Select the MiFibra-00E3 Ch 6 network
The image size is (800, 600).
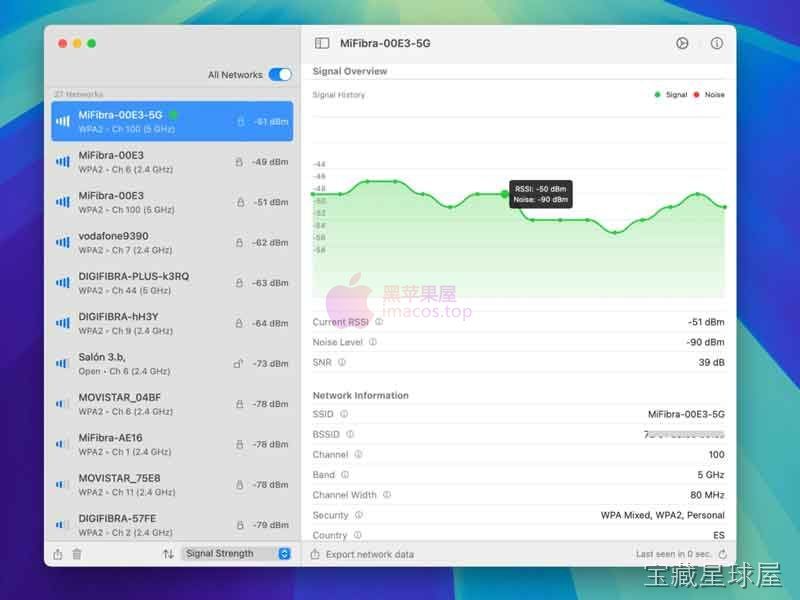(x=172, y=162)
